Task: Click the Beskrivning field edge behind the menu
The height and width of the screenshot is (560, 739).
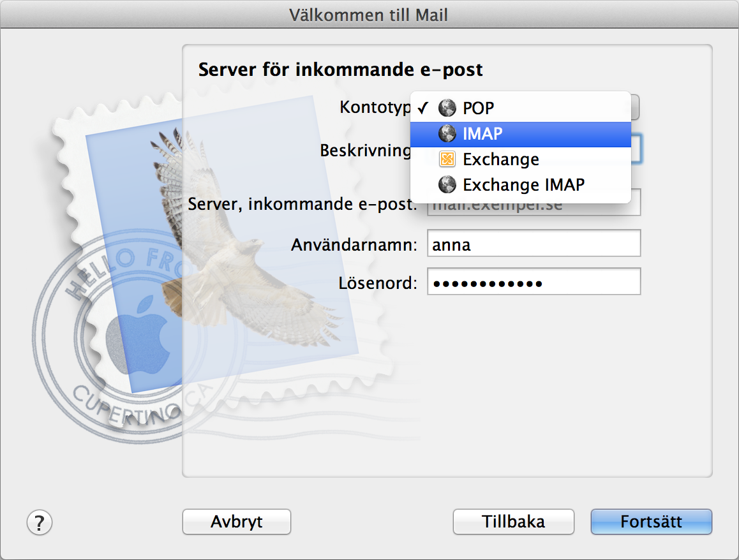Action: point(636,149)
